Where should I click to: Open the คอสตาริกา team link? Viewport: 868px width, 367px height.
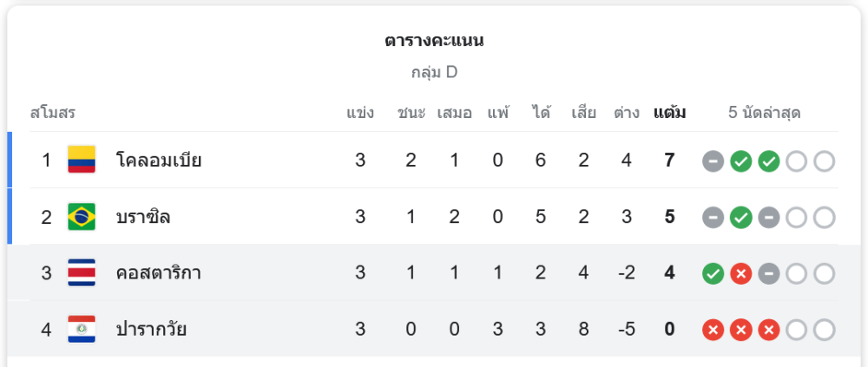pos(158,273)
